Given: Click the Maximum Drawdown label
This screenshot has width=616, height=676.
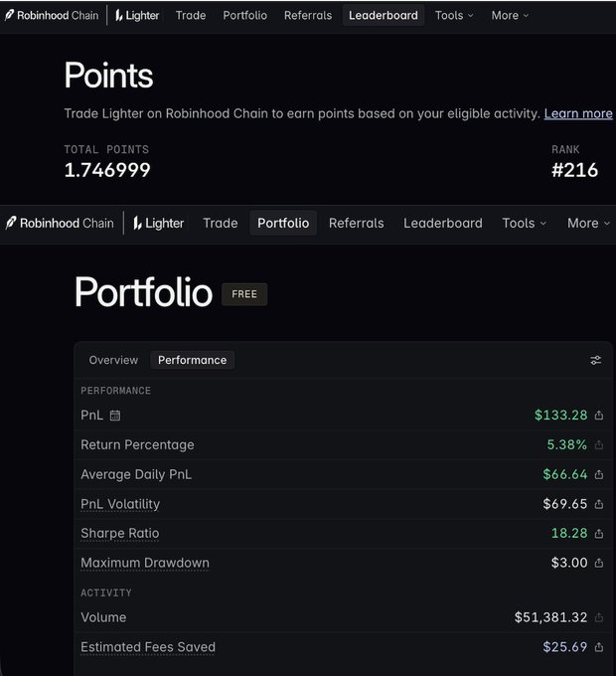Looking at the screenshot, I should click(145, 563).
